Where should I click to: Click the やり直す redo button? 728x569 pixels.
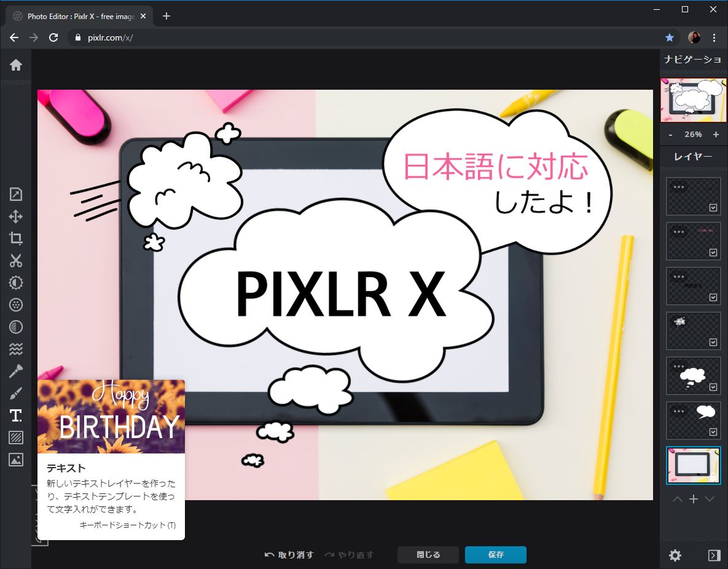349,555
